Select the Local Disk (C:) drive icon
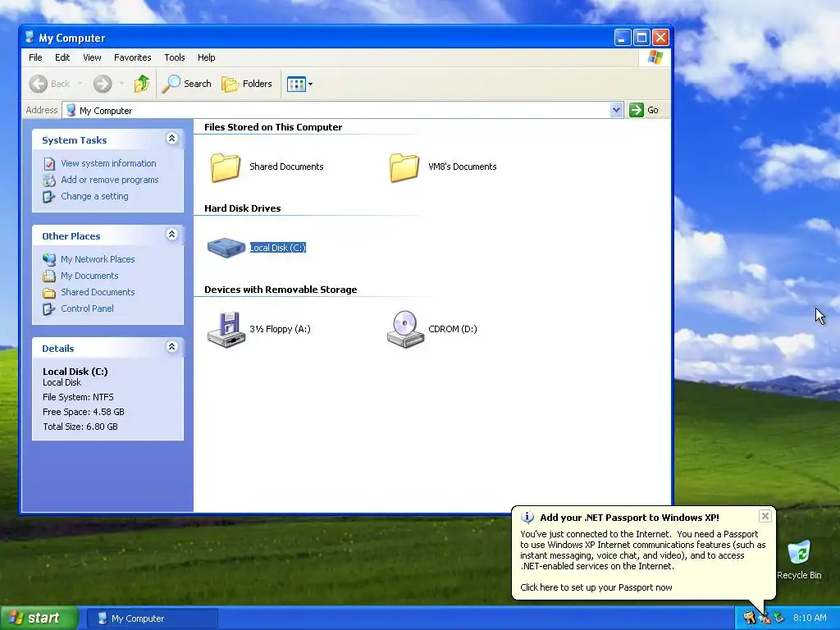The image size is (840, 630). click(x=226, y=248)
